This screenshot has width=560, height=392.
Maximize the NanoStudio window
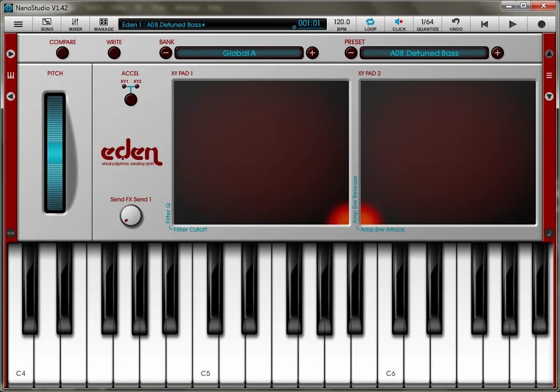523,6
